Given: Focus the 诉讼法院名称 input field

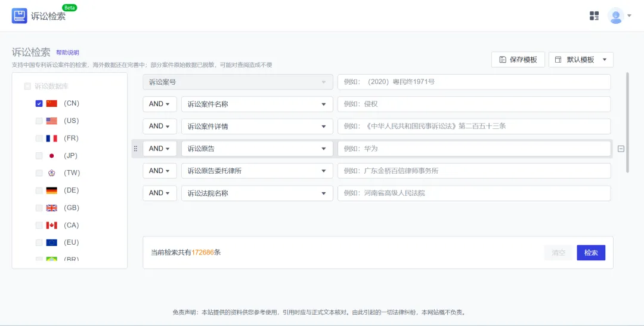Looking at the screenshot, I should pyautogui.click(x=474, y=193).
